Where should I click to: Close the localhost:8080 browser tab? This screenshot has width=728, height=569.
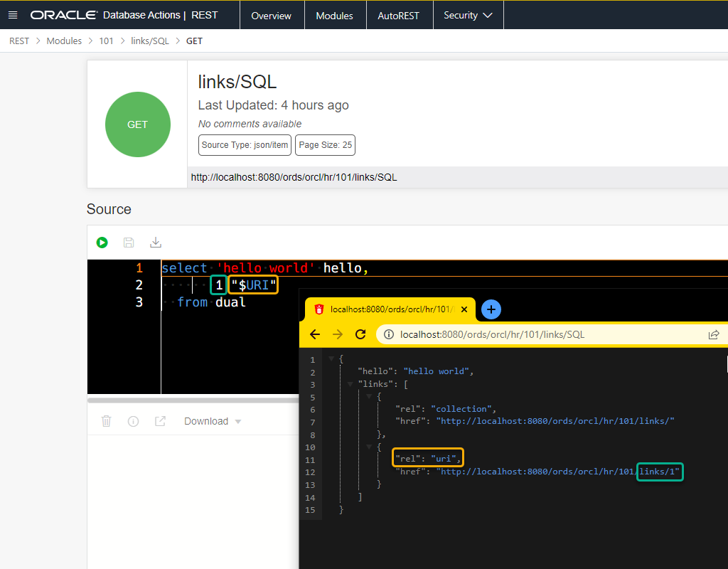pos(465,309)
